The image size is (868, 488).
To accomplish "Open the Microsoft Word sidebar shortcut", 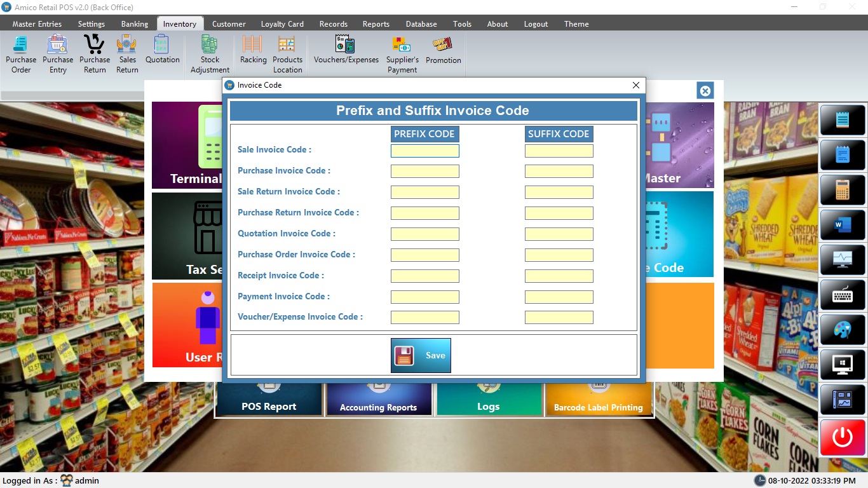I will 842,224.
